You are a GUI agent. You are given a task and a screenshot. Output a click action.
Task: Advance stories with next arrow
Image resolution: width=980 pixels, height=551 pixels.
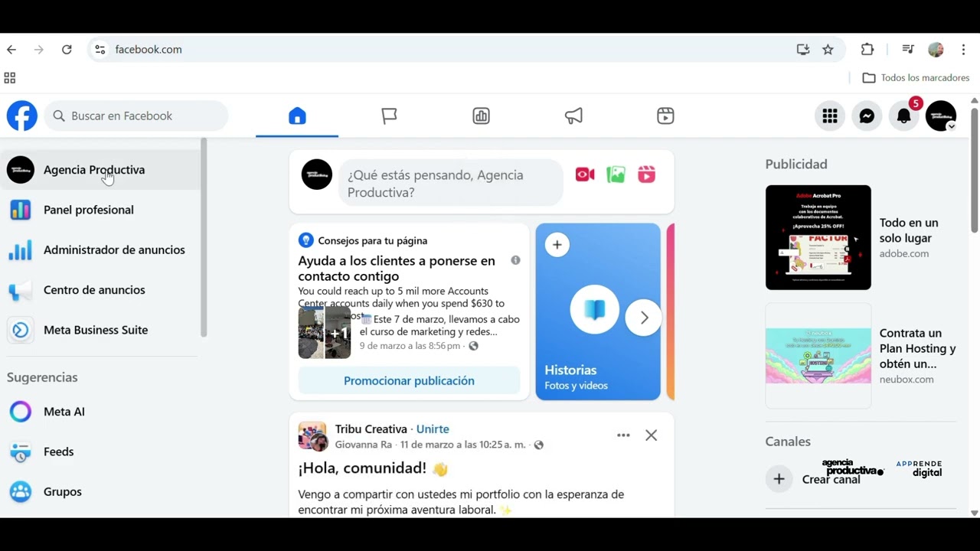click(x=644, y=318)
